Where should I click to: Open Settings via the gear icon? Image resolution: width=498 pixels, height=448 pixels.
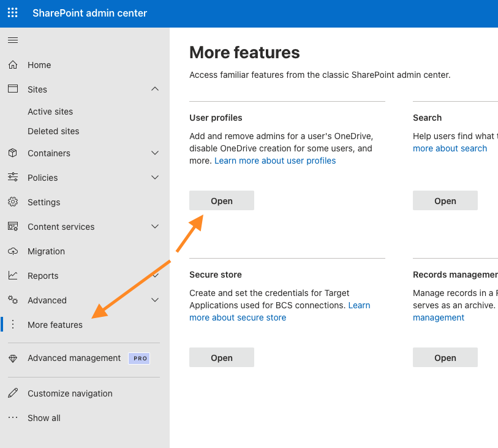pos(13,202)
